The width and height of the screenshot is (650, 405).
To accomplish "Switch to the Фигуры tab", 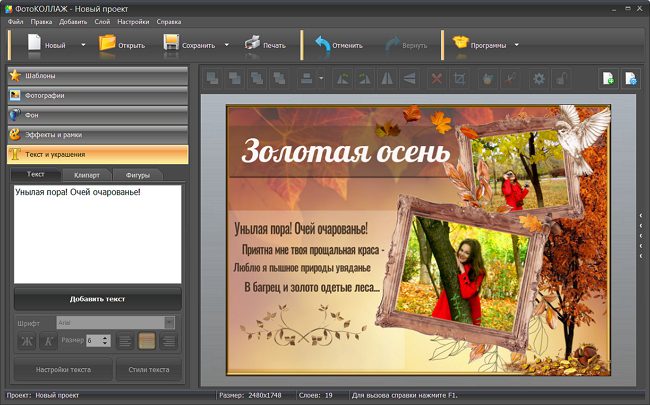I will point(138,175).
